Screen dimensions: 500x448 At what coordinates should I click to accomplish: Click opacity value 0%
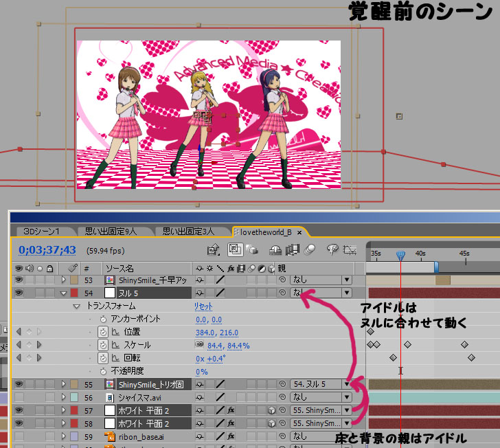click(201, 372)
